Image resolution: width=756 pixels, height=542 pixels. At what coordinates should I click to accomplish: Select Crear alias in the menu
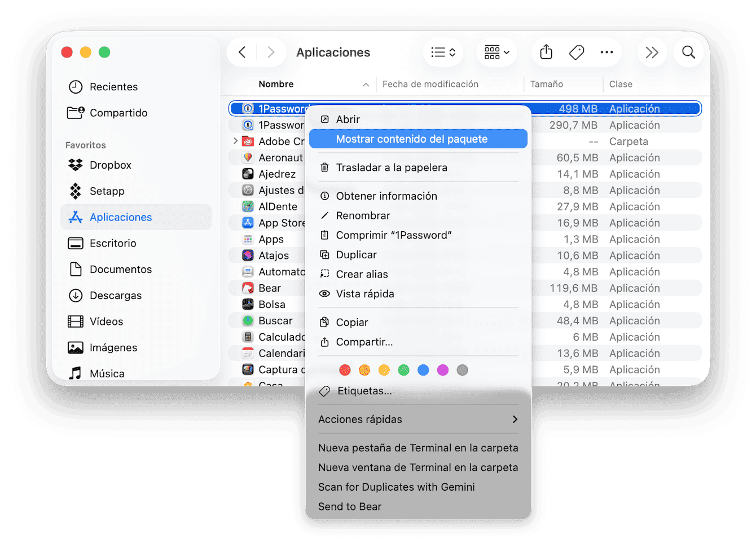[x=418, y=275]
